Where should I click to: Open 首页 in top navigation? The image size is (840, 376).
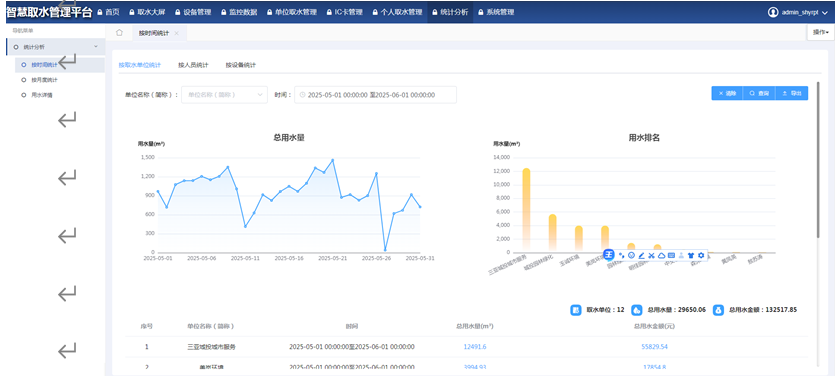[x=109, y=12]
